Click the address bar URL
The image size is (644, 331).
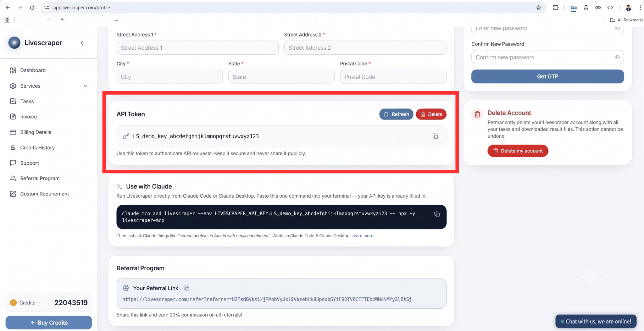click(x=82, y=8)
